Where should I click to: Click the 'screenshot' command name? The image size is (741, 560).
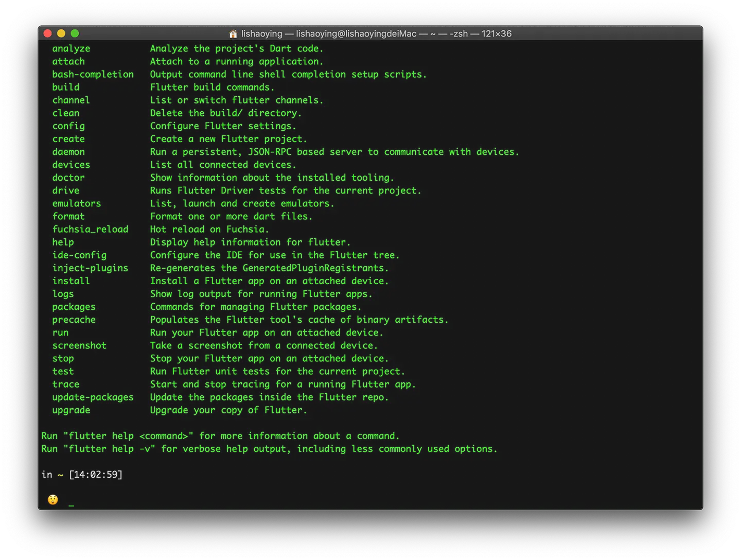click(79, 345)
